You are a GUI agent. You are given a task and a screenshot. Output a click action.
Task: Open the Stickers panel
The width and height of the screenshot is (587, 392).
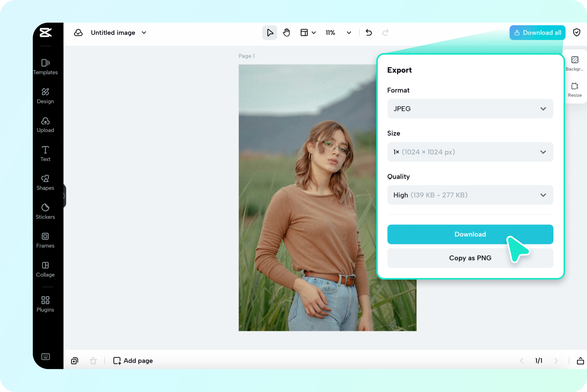pos(45,211)
